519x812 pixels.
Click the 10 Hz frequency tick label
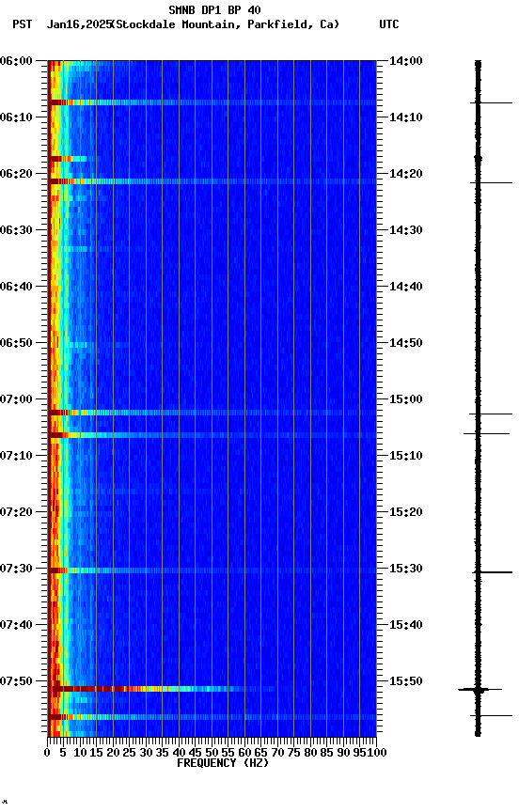point(80,753)
